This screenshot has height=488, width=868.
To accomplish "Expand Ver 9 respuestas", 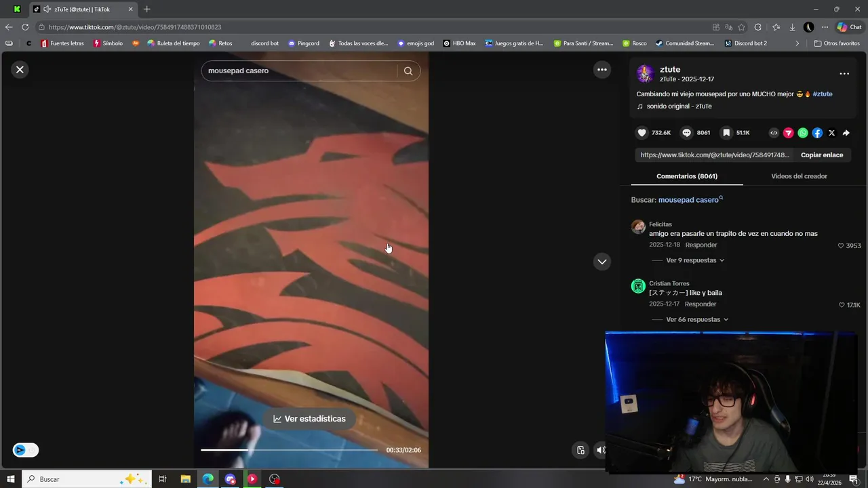I will coord(694,260).
